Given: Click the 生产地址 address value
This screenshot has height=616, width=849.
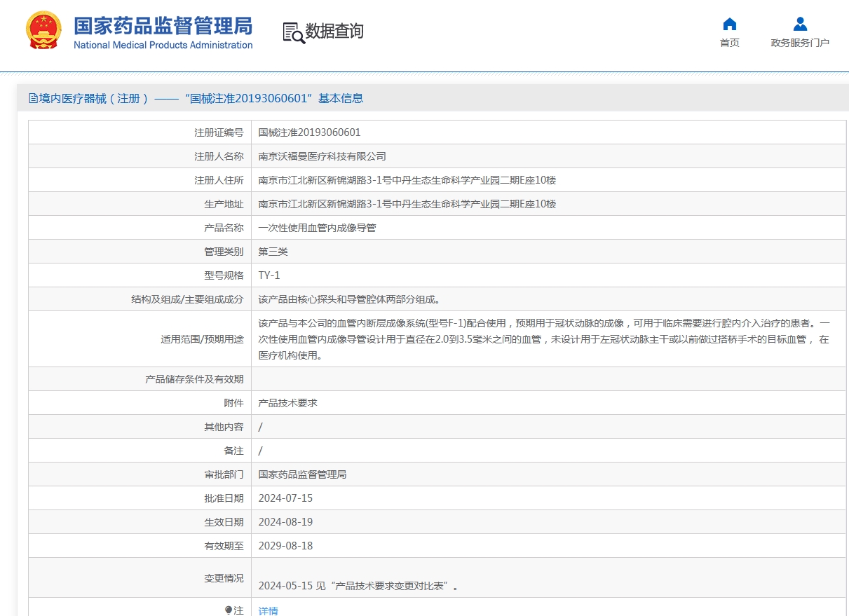Looking at the screenshot, I should coord(407,204).
